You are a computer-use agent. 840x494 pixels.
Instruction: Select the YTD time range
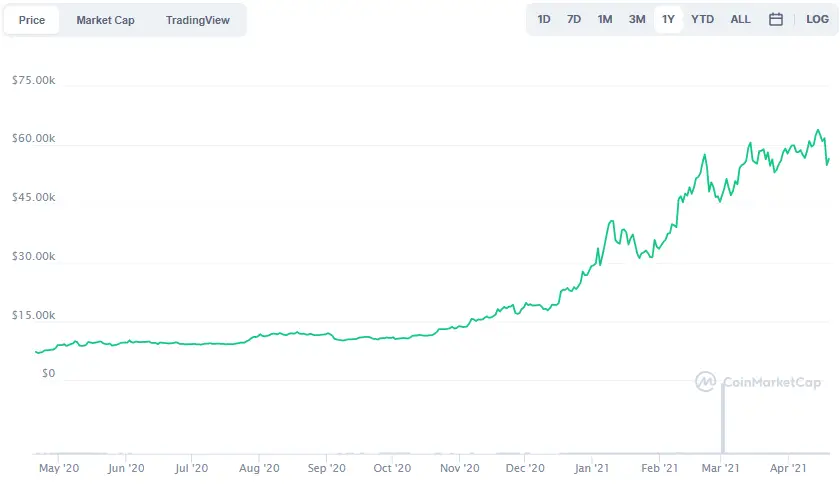coord(702,20)
